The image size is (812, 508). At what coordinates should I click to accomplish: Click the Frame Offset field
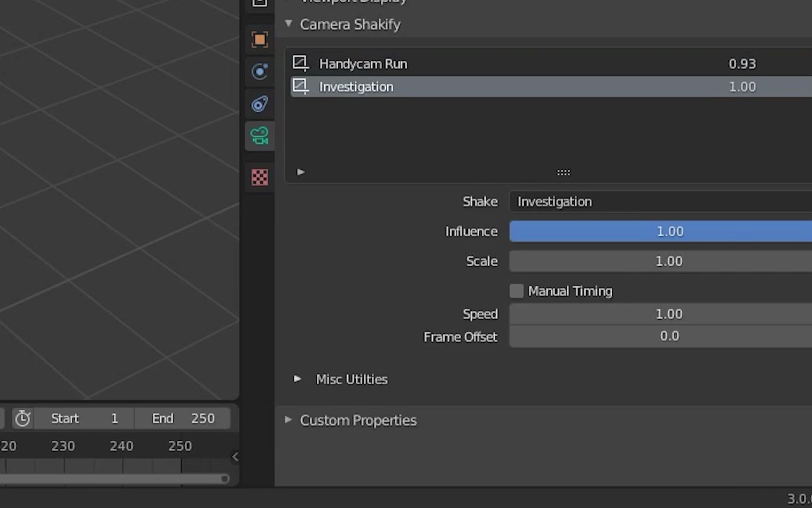point(661,336)
